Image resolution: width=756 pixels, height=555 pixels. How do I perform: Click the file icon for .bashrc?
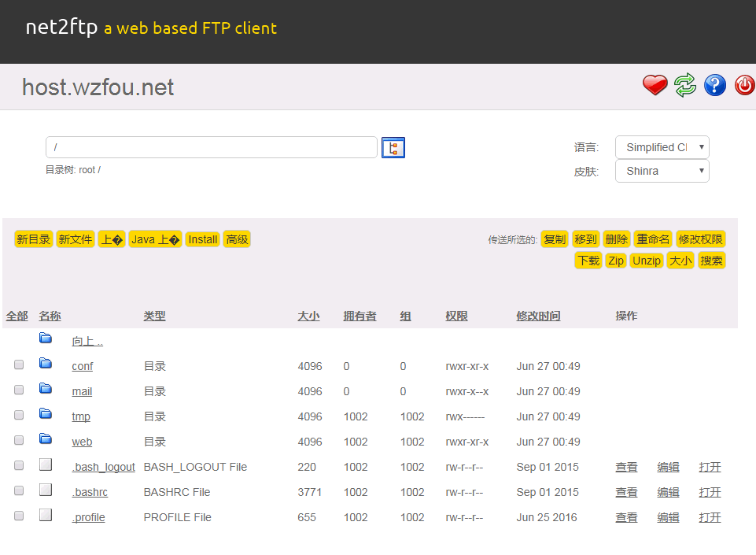click(x=46, y=490)
